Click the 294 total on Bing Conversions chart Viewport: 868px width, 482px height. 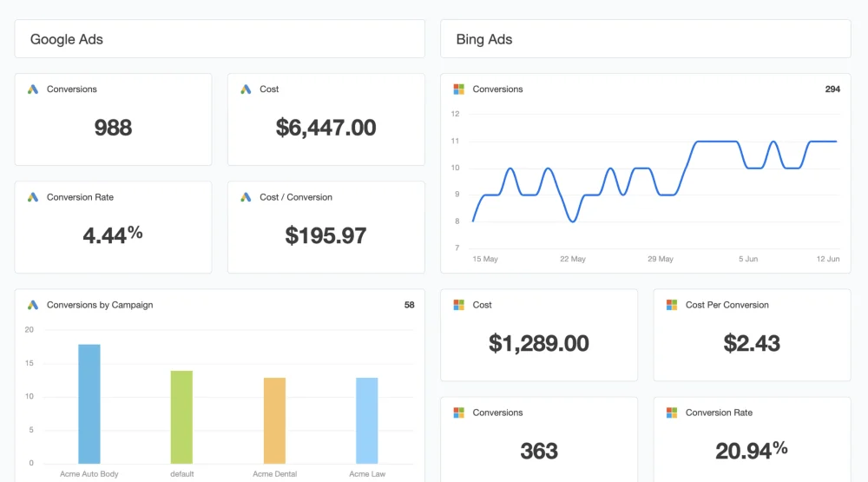click(x=832, y=89)
